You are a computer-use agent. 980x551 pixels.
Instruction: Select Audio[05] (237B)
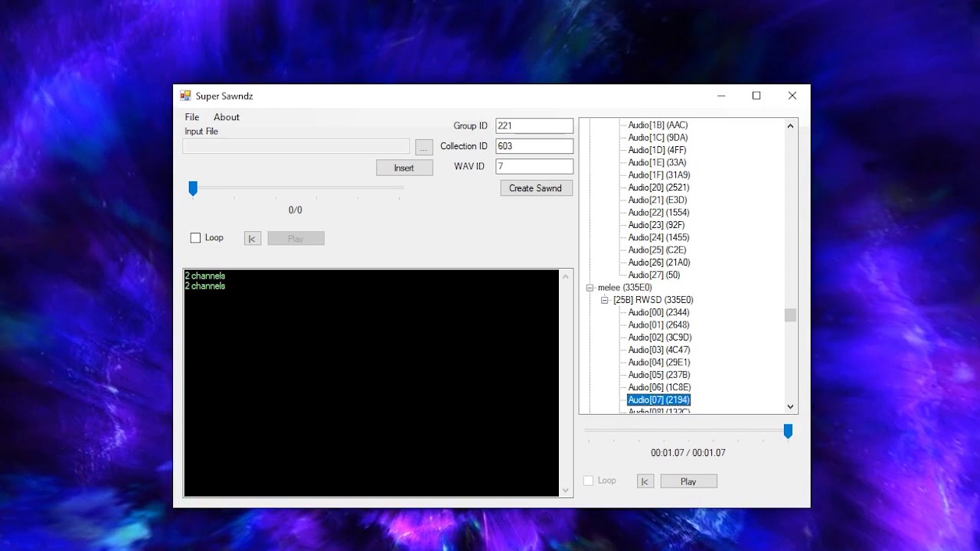coord(659,375)
